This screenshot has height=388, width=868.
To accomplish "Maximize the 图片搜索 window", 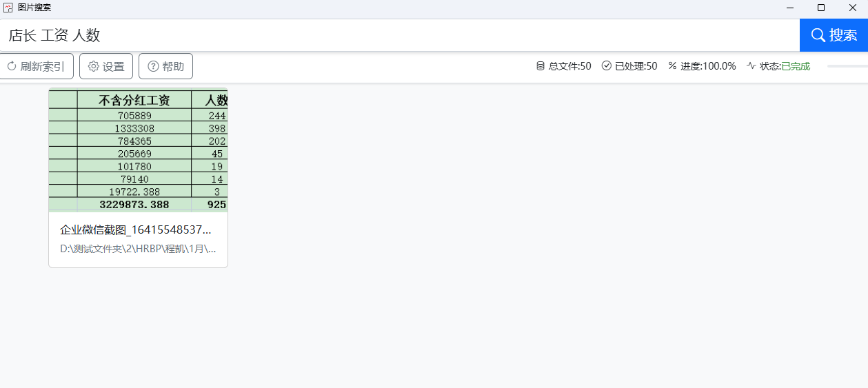I will click(x=820, y=8).
